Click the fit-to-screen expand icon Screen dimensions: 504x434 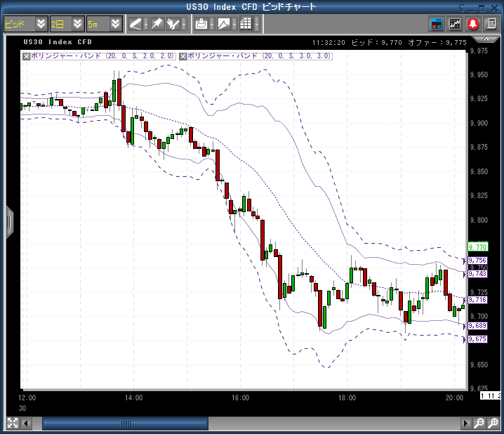point(12,423)
